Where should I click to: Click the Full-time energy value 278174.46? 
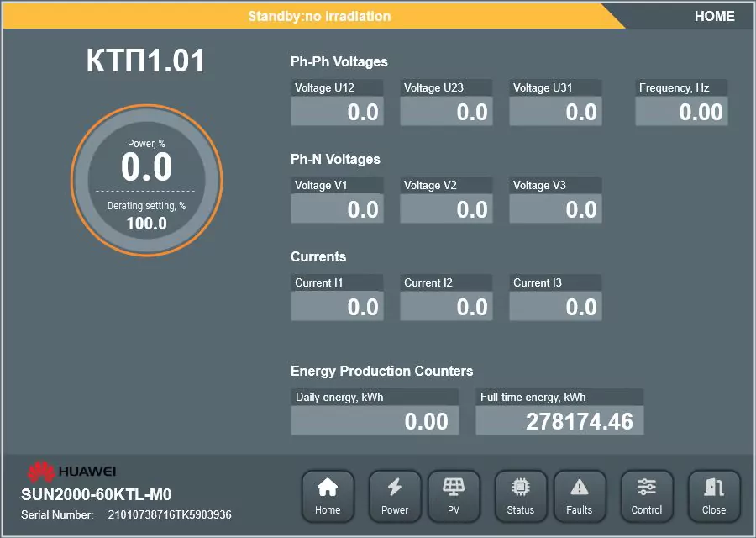559,421
